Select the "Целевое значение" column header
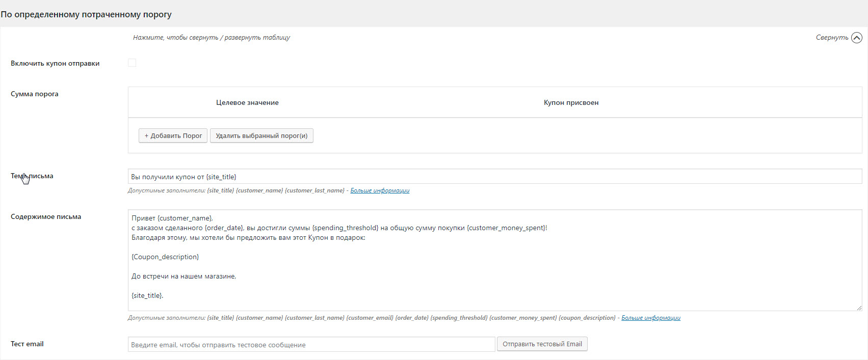The image size is (868, 360). coord(247,103)
